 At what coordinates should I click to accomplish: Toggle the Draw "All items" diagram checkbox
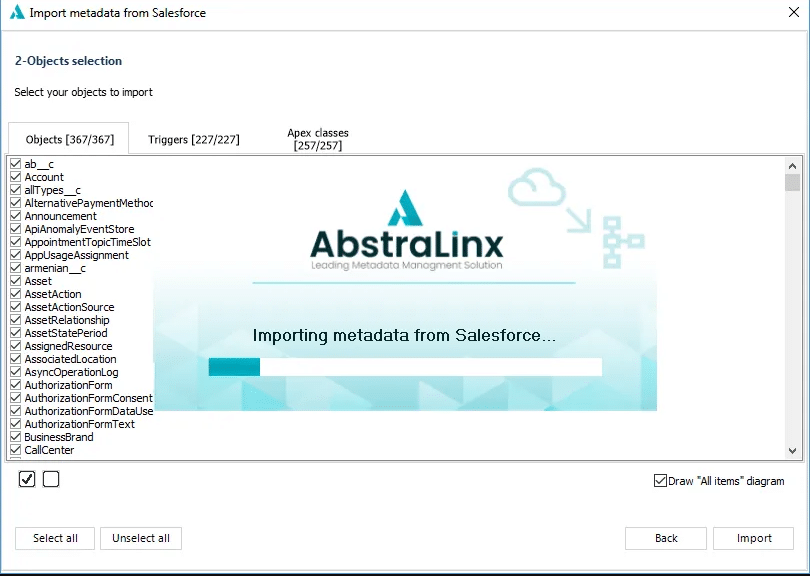pos(660,481)
